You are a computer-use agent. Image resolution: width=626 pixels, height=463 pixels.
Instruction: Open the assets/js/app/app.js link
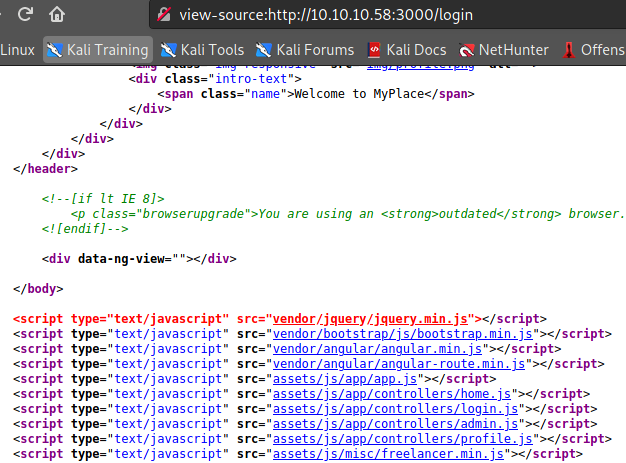pos(345,379)
